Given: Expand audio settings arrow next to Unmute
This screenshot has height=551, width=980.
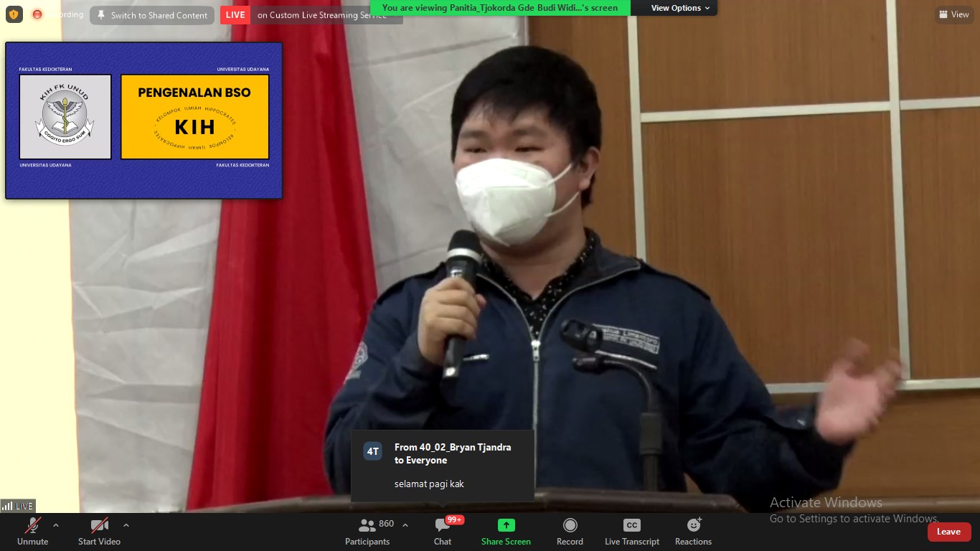Looking at the screenshot, I should pos(56,525).
